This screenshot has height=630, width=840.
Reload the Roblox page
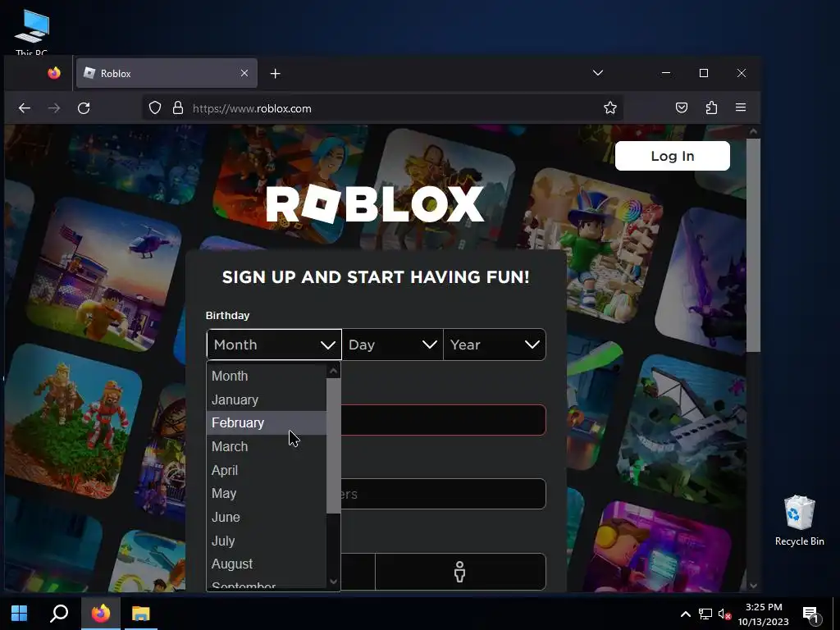84,108
